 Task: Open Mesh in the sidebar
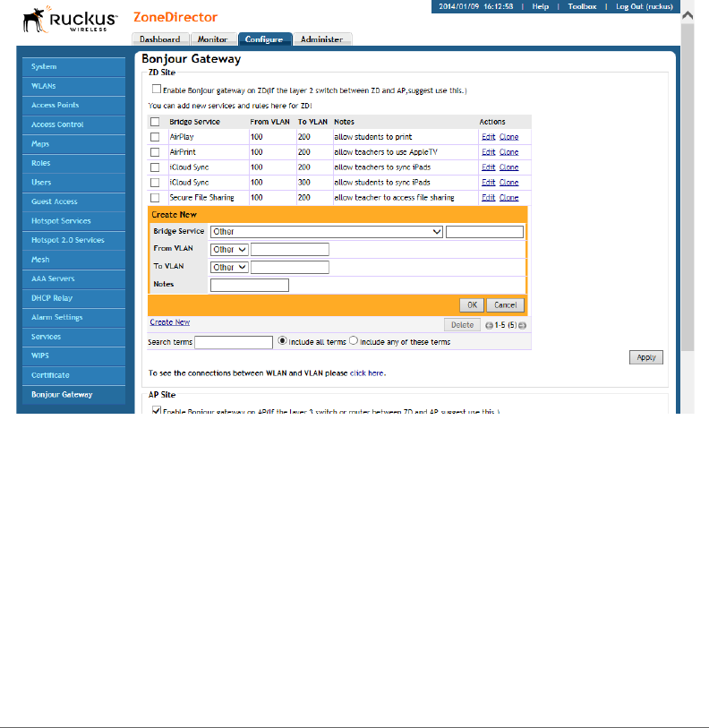coord(73,260)
